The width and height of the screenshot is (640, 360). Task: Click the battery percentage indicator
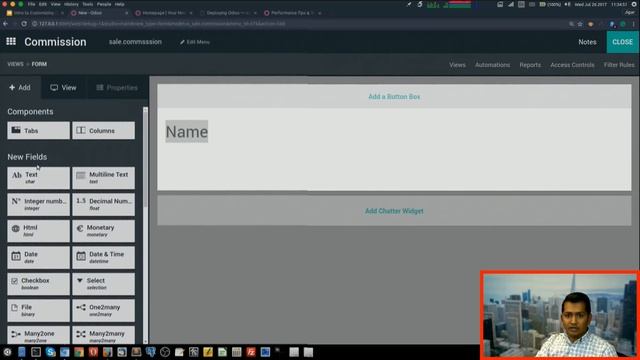pos(550,4)
